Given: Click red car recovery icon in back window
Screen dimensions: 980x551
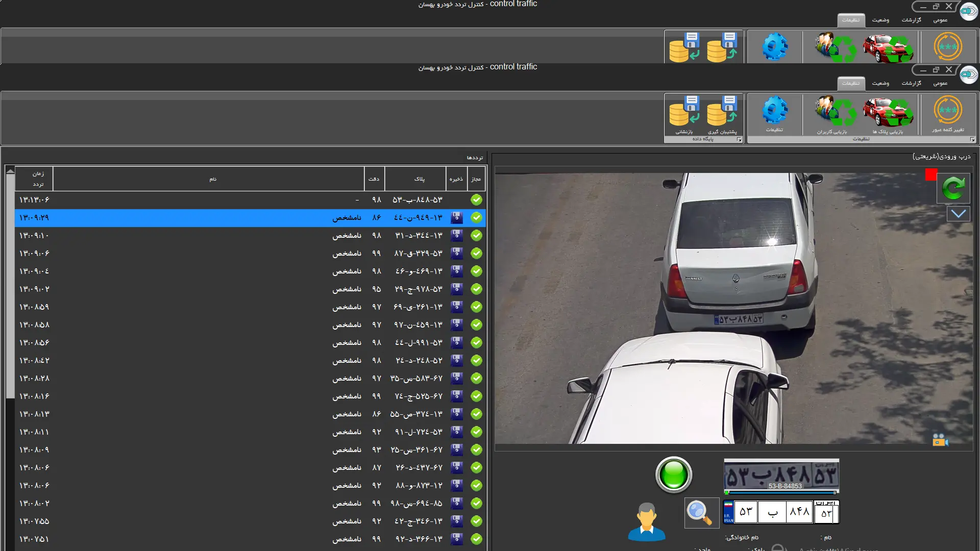Looking at the screenshot, I should click(888, 47).
